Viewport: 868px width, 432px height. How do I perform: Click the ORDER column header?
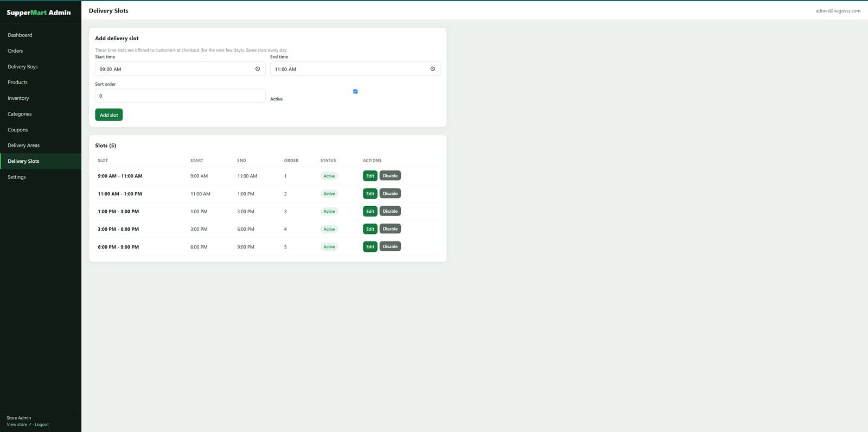click(291, 161)
